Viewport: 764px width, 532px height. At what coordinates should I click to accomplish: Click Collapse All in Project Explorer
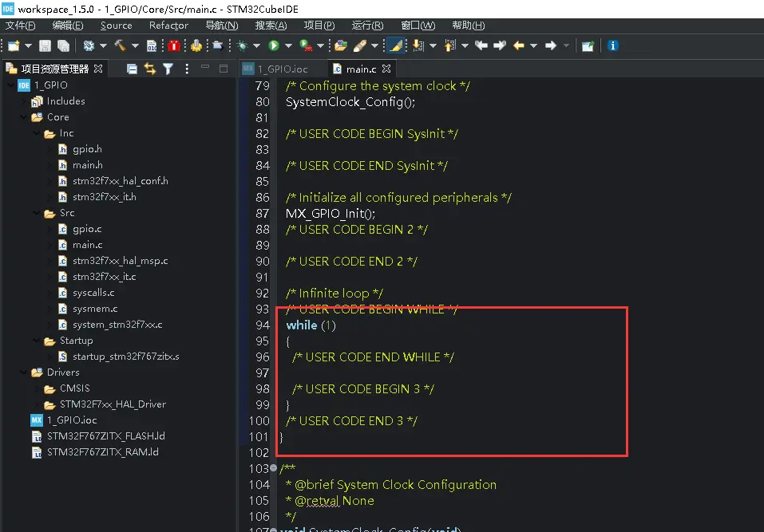coord(132,69)
